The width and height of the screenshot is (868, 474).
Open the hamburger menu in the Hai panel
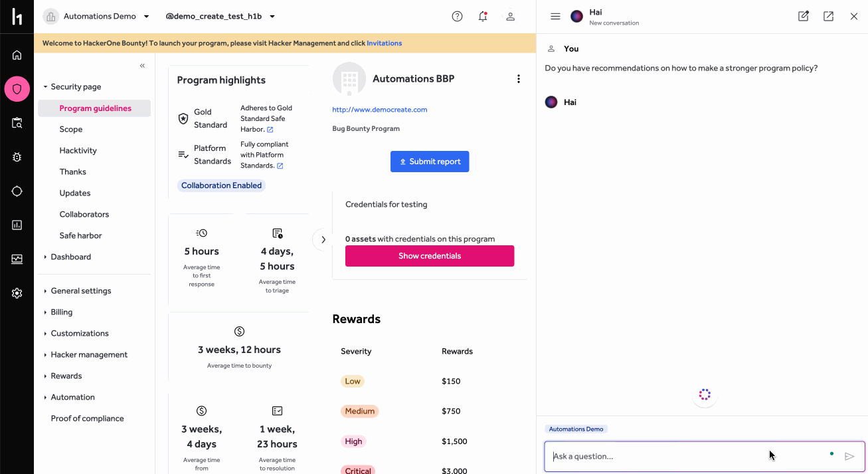(555, 16)
